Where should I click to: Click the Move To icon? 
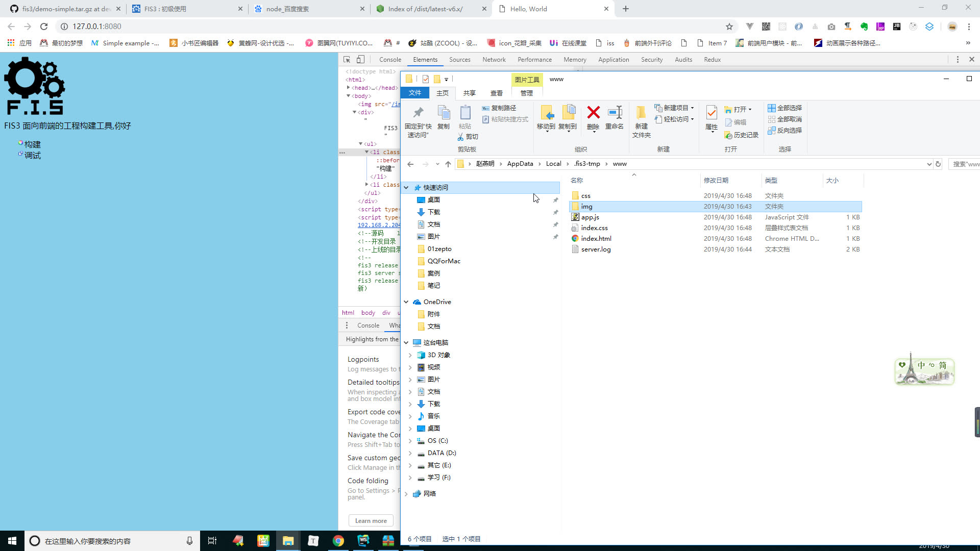point(546,113)
